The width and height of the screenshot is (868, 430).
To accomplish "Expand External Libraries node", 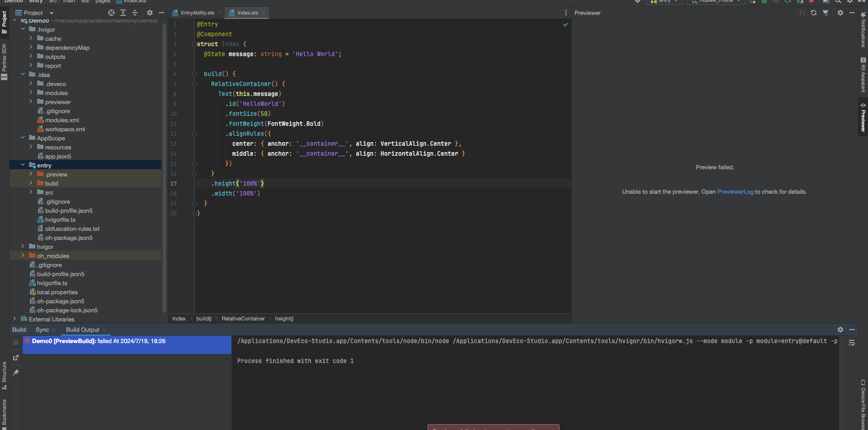I will (14, 319).
